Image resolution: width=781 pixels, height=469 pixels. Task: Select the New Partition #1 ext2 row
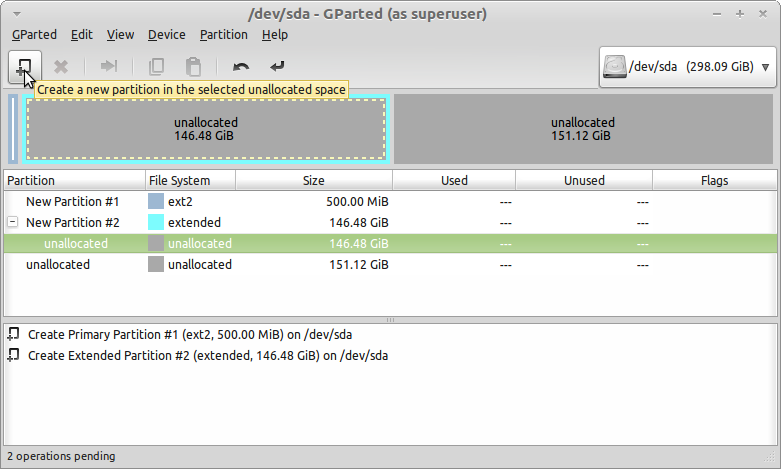[390, 202]
